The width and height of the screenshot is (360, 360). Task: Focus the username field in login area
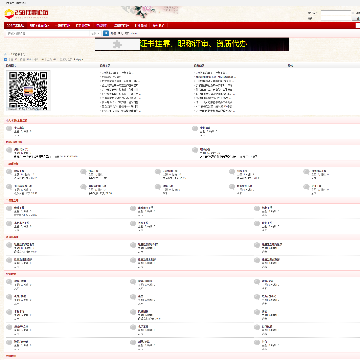point(336,12)
